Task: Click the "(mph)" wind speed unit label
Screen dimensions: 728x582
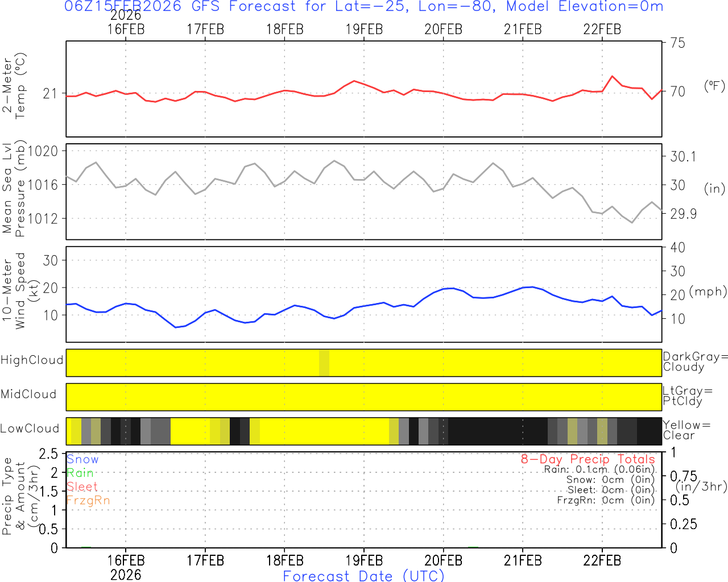Action: pos(708,292)
